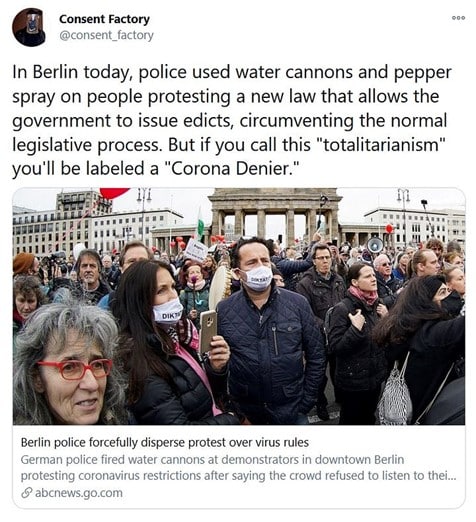Image resolution: width=476 pixels, height=522 pixels.
Task: Click the megaphone shown in the protest photo
Action: tap(375, 245)
